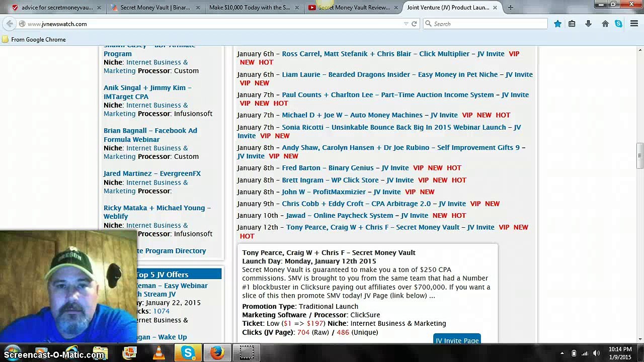Reload the page with the refresh icon
644x362 pixels.
point(414,24)
